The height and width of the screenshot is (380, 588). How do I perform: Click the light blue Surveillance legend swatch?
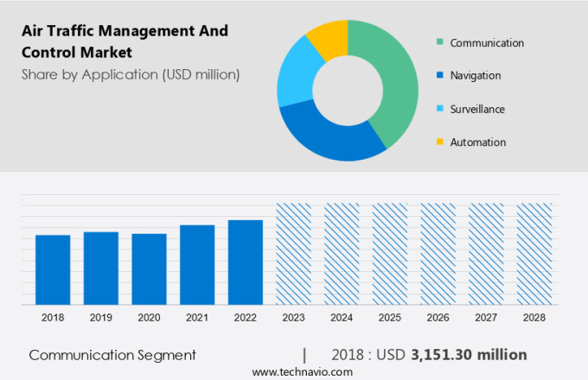(441, 109)
